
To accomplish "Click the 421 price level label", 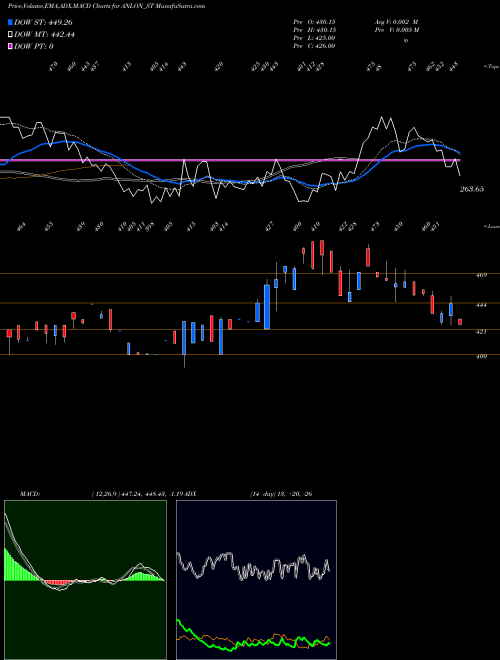I will click(482, 332).
